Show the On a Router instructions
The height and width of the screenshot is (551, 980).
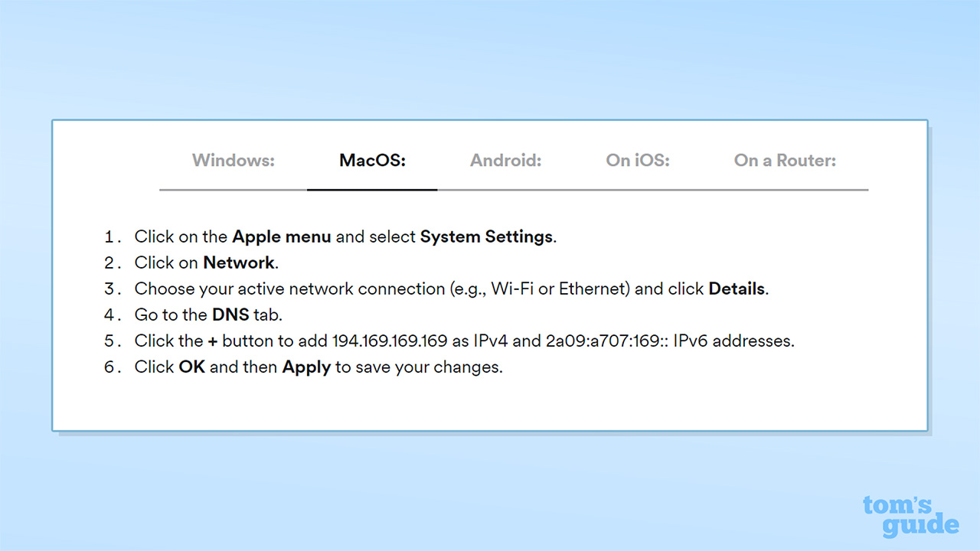point(785,161)
